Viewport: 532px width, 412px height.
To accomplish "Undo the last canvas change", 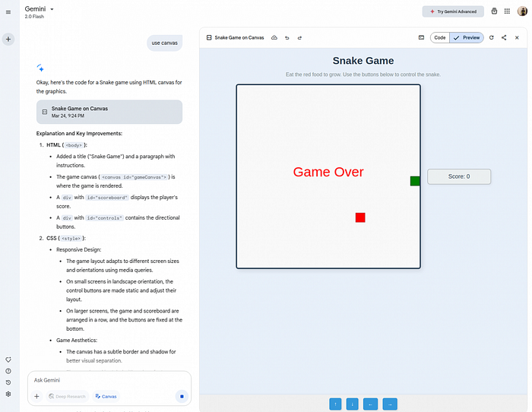I will point(287,38).
